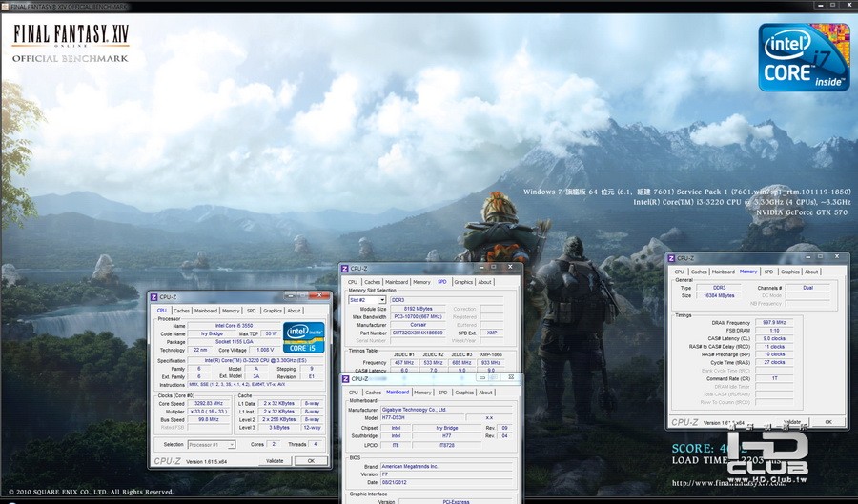This screenshot has height=504, width=858.
Task: Select the active CPU tab in CPU window
Action: click(x=161, y=310)
